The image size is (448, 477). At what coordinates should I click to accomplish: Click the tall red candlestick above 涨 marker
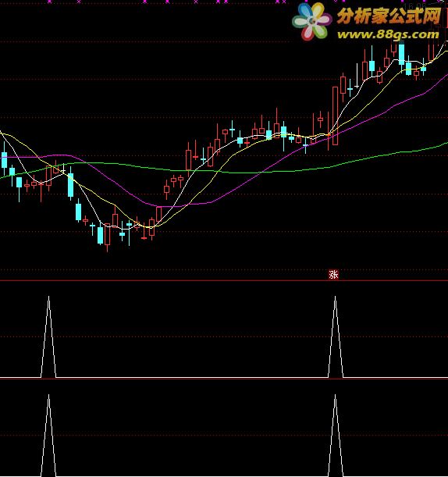click(335, 116)
